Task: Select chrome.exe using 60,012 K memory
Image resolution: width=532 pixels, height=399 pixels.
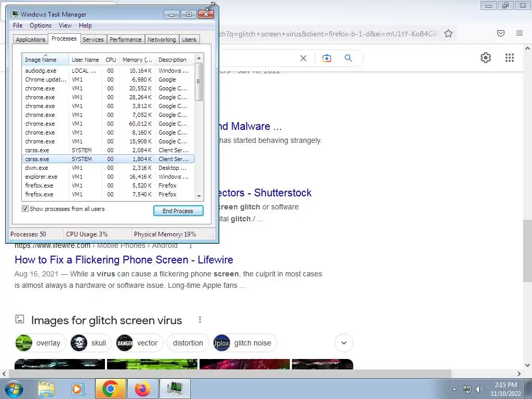Action: click(x=108, y=124)
